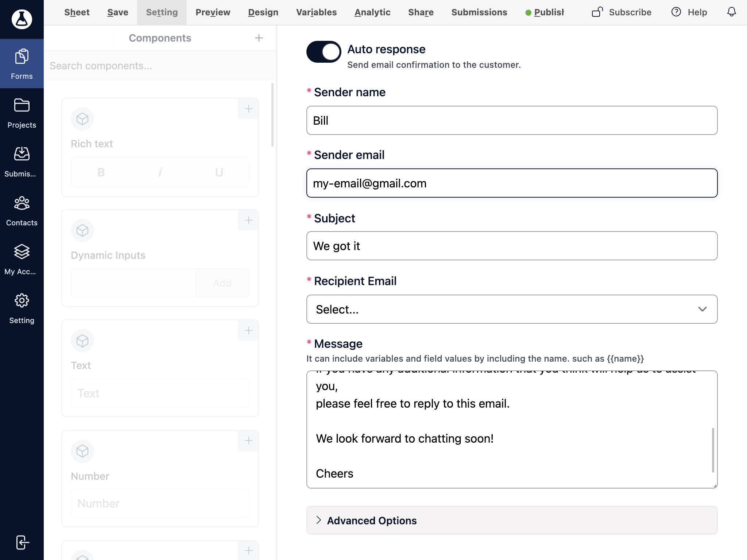Click the 'Recipient Email' label
This screenshot has width=747, height=560.
point(355,281)
